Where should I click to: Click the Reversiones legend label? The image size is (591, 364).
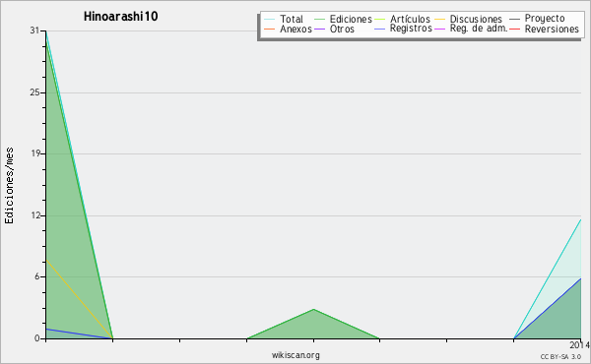[552, 29]
